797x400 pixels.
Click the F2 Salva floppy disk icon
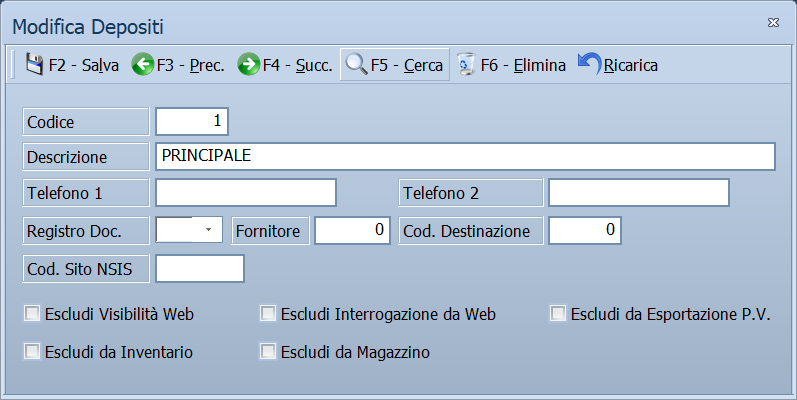click(x=35, y=65)
